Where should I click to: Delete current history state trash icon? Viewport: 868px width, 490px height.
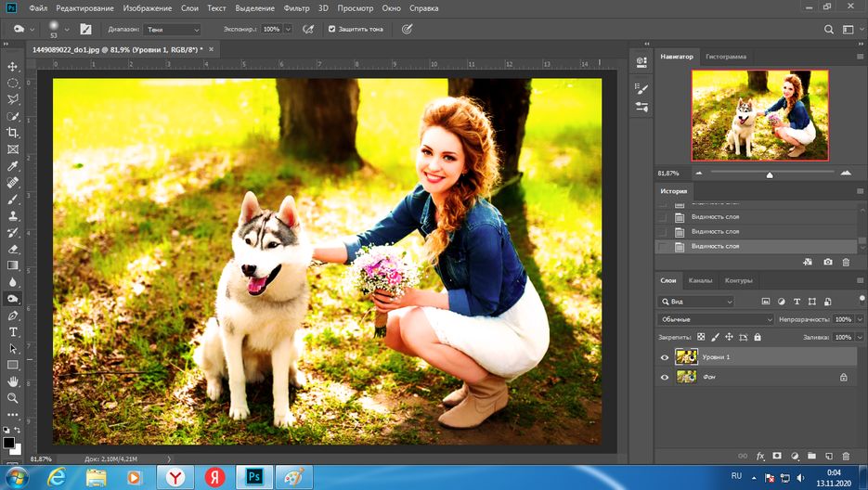coord(846,262)
